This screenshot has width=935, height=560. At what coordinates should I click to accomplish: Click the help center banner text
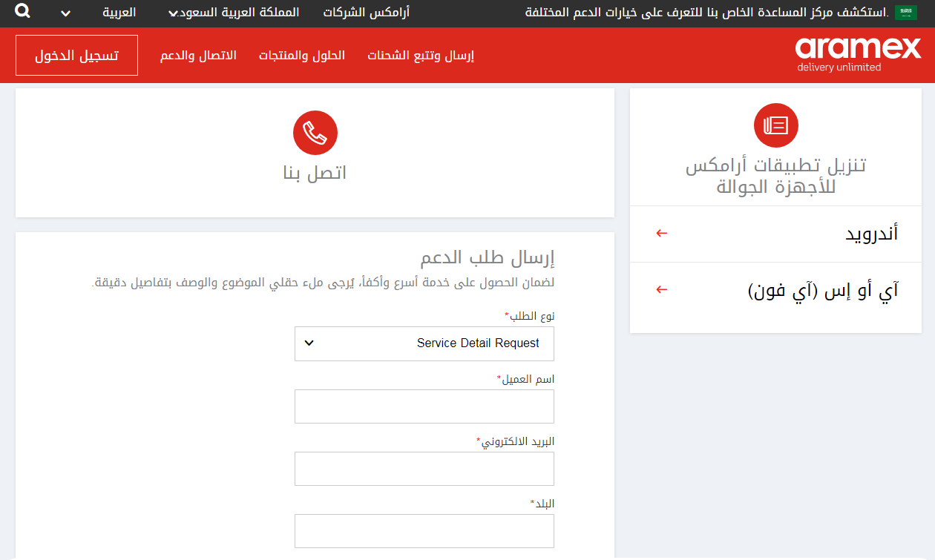[706, 13]
